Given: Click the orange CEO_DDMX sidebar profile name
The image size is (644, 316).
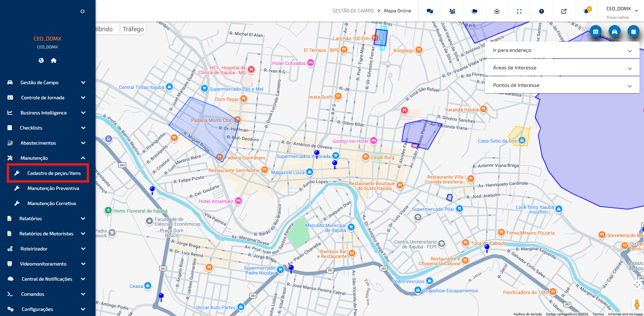Looking at the screenshot, I should tap(47, 39).
